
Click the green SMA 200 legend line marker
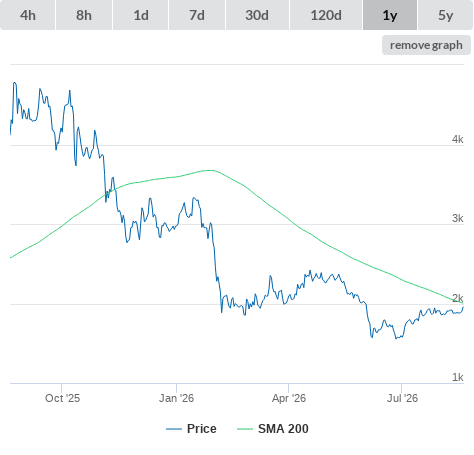point(245,429)
